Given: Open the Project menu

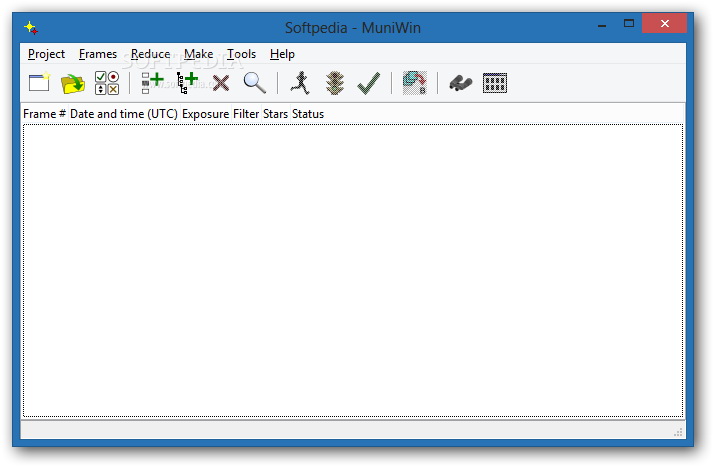Looking at the screenshot, I should pos(46,54).
